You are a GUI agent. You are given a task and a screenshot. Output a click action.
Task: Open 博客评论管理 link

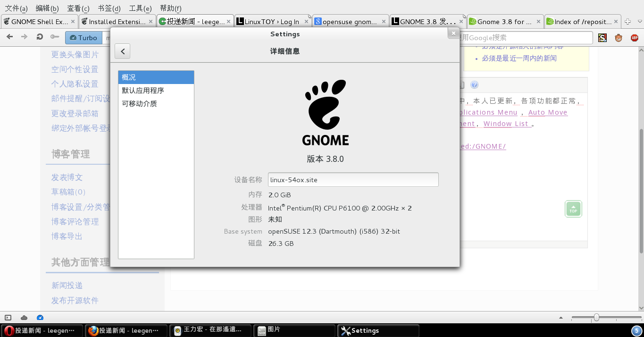tap(75, 221)
